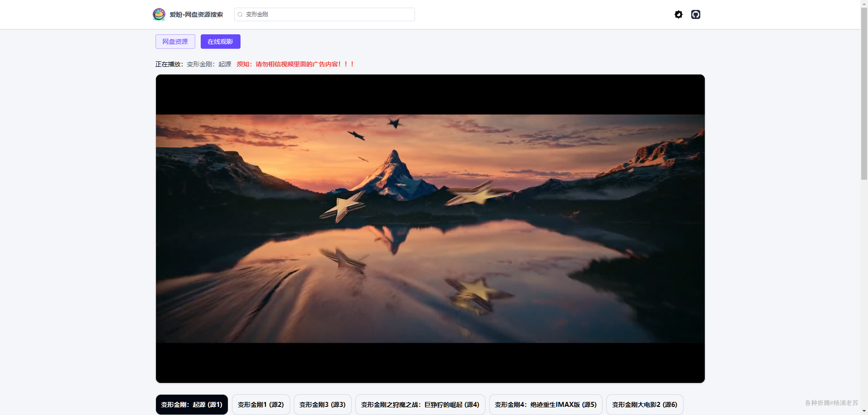The image size is (868, 415).
Task: Click the video player to toggle playback
Action: click(x=430, y=228)
